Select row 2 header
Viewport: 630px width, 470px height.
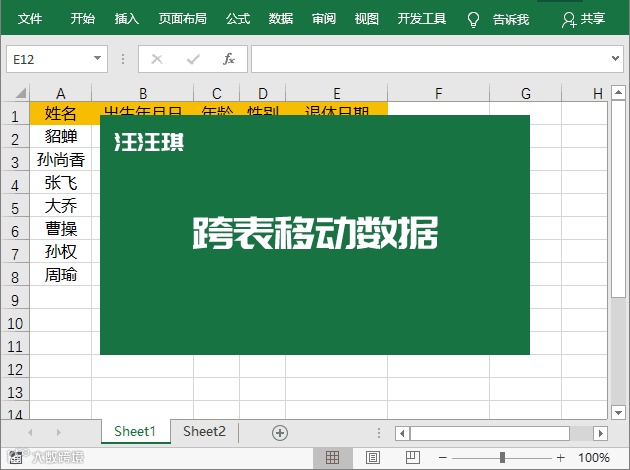(x=15, y=139)
